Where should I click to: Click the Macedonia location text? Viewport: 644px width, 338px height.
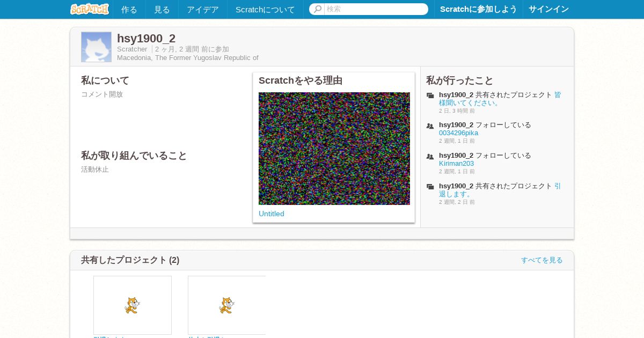point(188,58)
